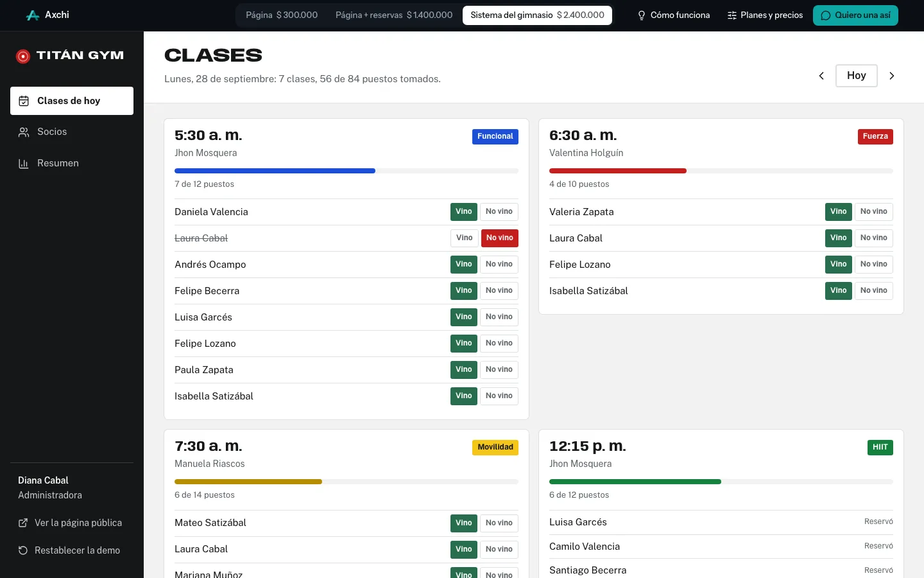This screenshot has width=924, height=578.
Task: Set Valeria Zapata to No vino
Action: click(874, 212)
